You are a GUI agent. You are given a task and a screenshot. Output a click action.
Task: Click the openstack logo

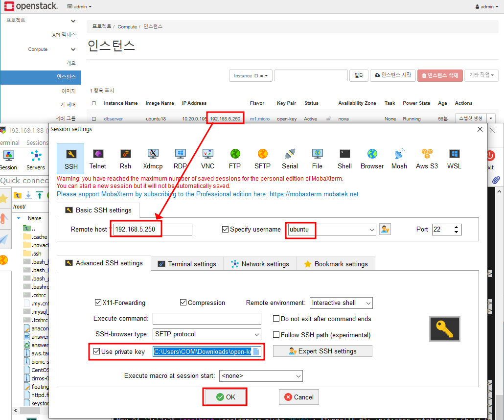[31, 6]
